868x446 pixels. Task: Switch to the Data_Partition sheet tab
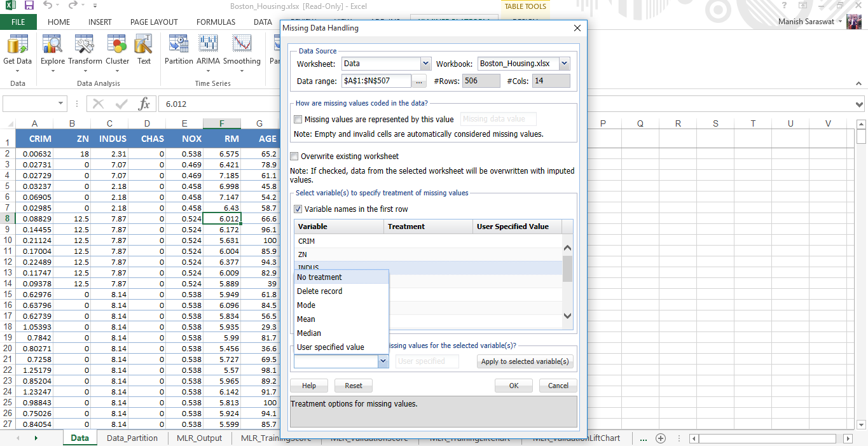pyautogui.click(x=132, y=438)
